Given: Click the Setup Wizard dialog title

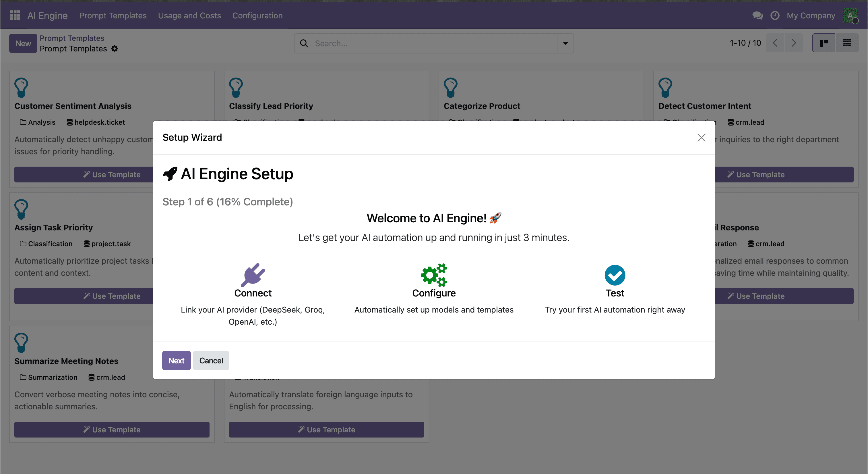Looking at the screenshot, I should [x=192, y=137].
